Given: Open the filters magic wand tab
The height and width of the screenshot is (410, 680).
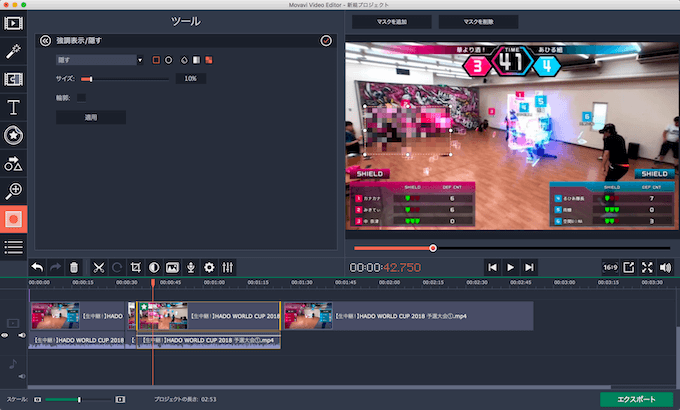Looking at the screenshot, I should tap(13, 52).
